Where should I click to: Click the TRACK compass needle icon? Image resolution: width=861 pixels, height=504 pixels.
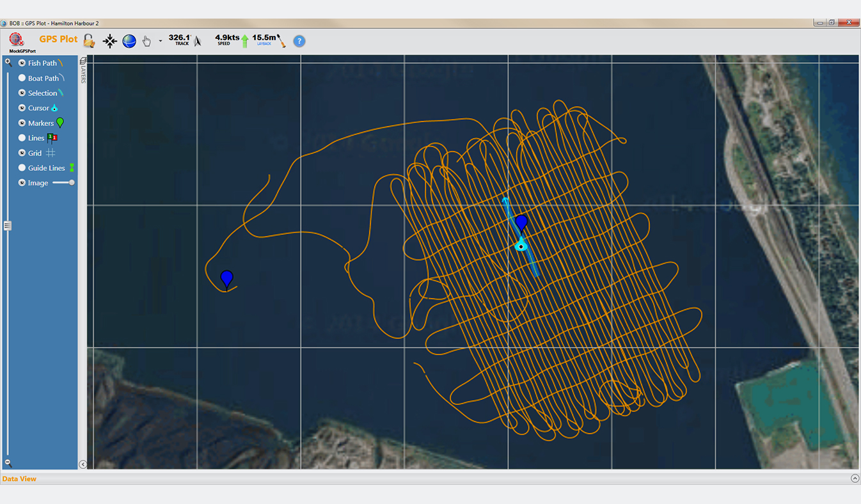[197, 40]
